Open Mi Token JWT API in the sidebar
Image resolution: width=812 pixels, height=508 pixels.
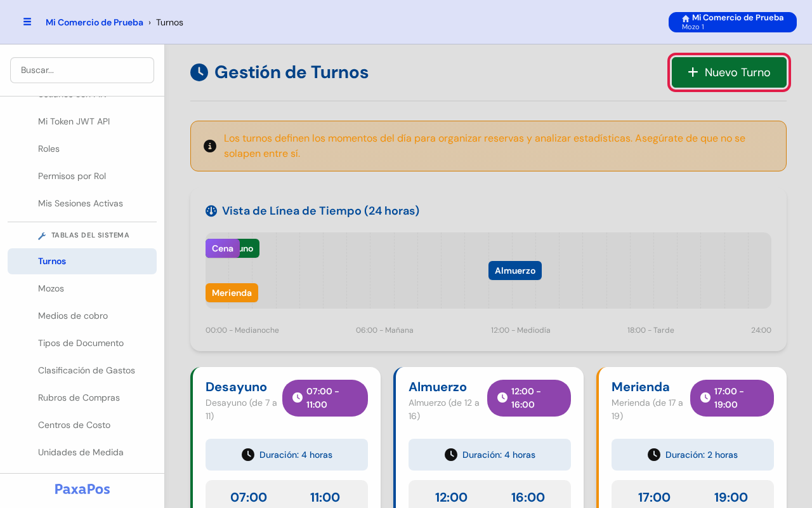(x=82, y=121)
